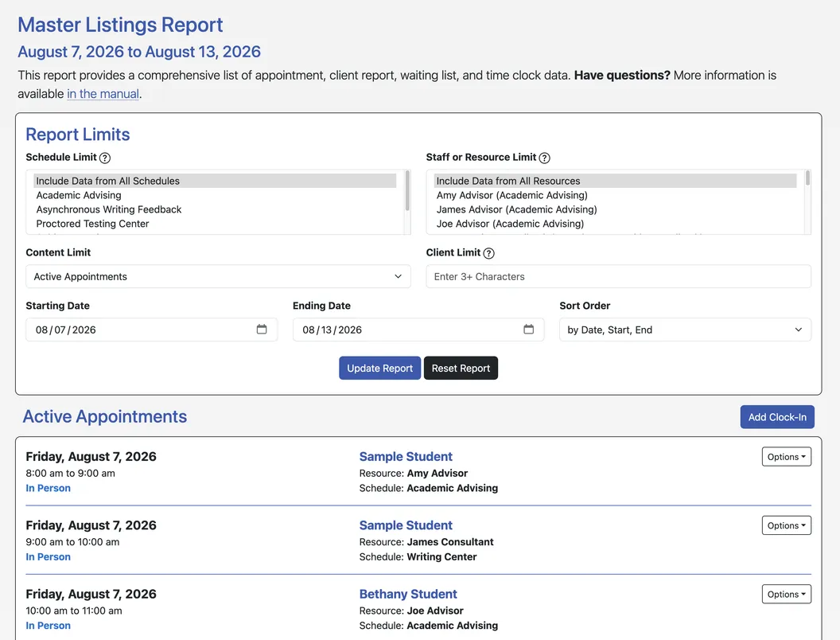Open the 'in the manual' link
The image size is (840, 640).
click(103, 94)
